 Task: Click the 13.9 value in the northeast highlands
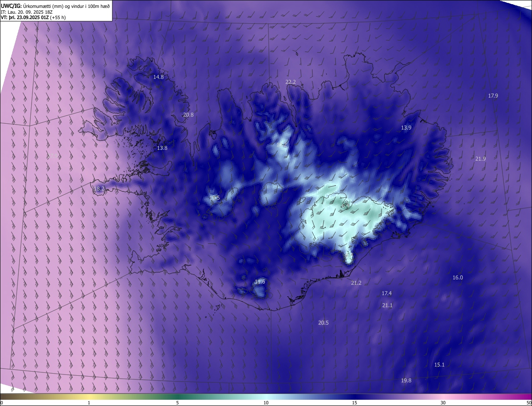pos(406,128)
